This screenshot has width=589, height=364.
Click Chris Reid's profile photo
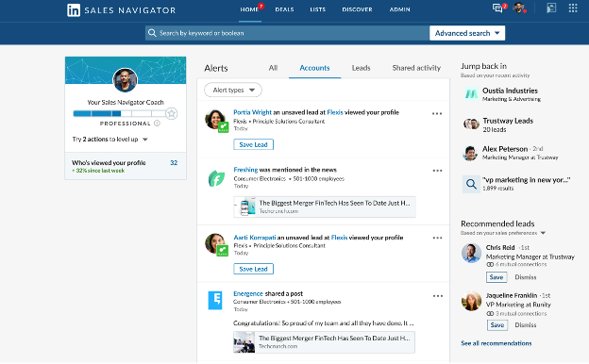click(x=471, y=253)
